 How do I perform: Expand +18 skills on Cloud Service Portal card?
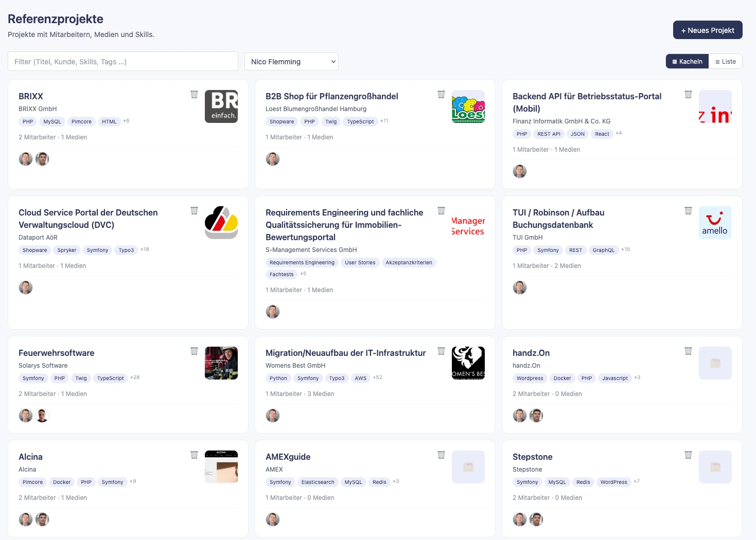coord(145,249)
